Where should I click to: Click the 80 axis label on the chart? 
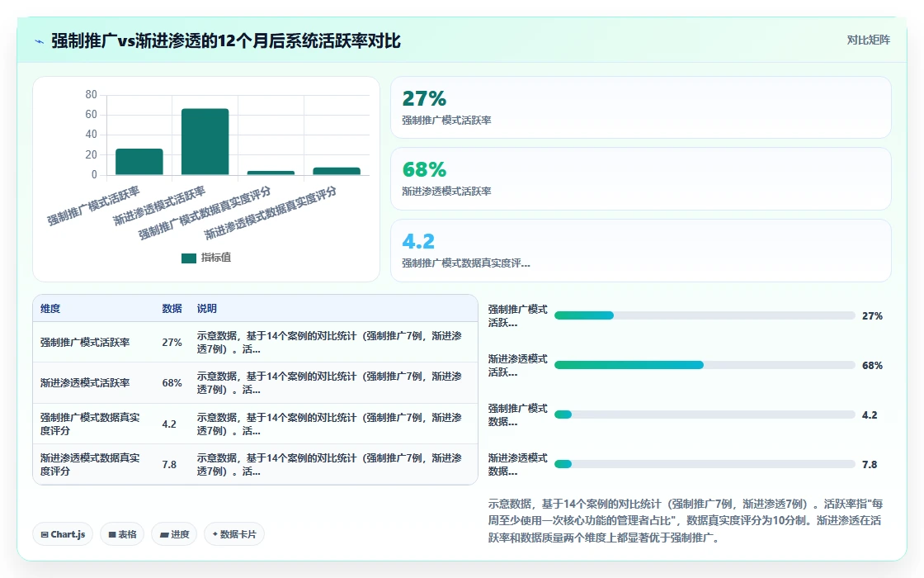coord(91,94)
